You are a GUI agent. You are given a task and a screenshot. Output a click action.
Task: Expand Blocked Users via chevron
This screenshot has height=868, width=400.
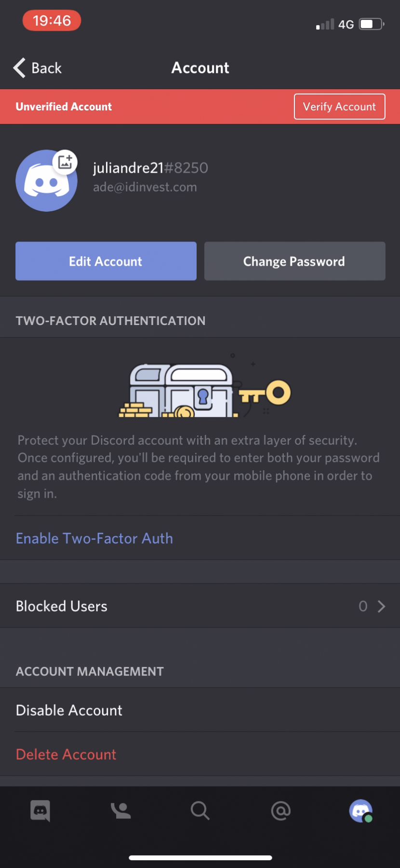(x=381, y=606)
